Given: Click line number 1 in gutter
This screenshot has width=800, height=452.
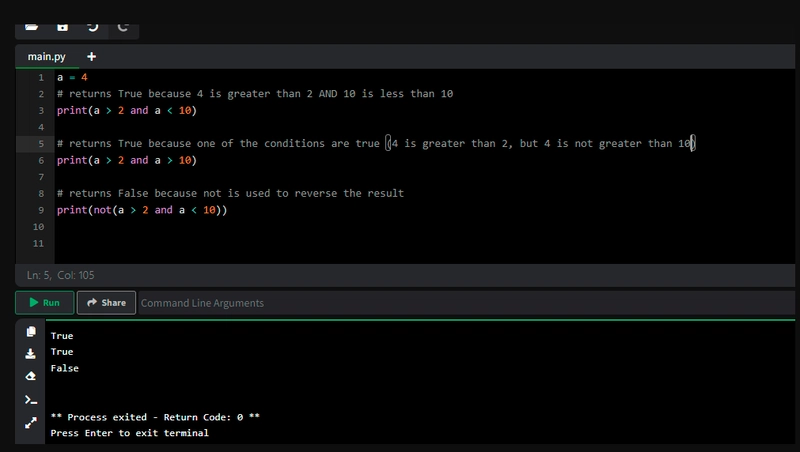Looking at the screenshot, I should (x=41, y=78).
